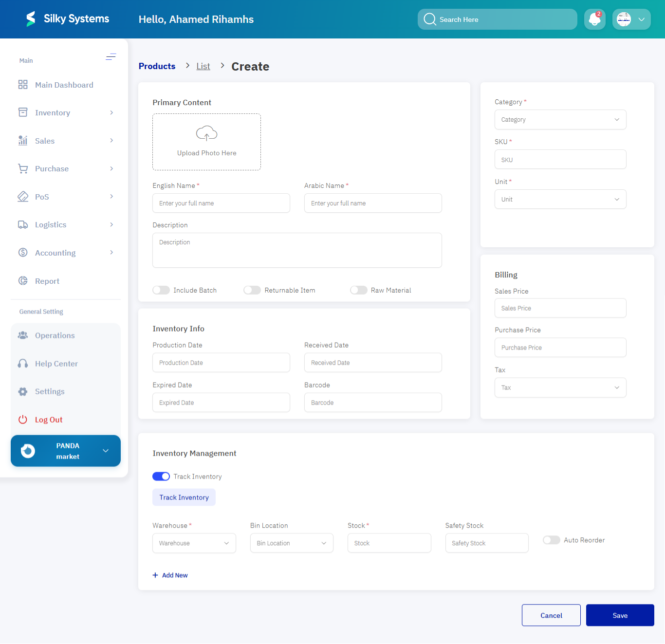Open the Inventory sidebar icon
Viewport: 665px width, 644px height.
[23, 112]
